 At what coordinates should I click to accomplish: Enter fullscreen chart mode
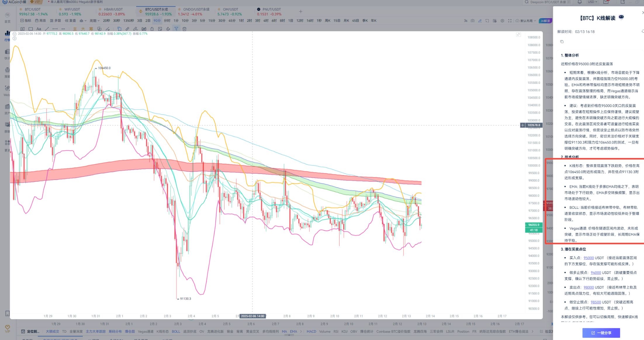(510, 21)
